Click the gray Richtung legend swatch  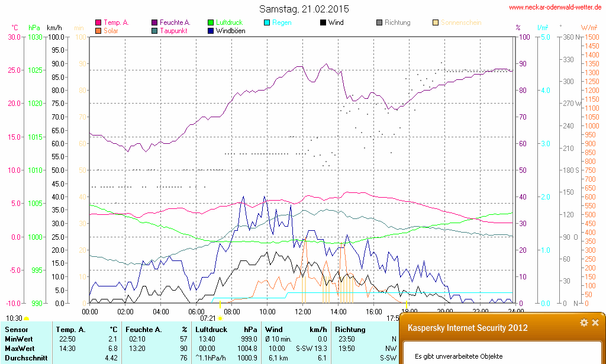(x=379, y=23)
